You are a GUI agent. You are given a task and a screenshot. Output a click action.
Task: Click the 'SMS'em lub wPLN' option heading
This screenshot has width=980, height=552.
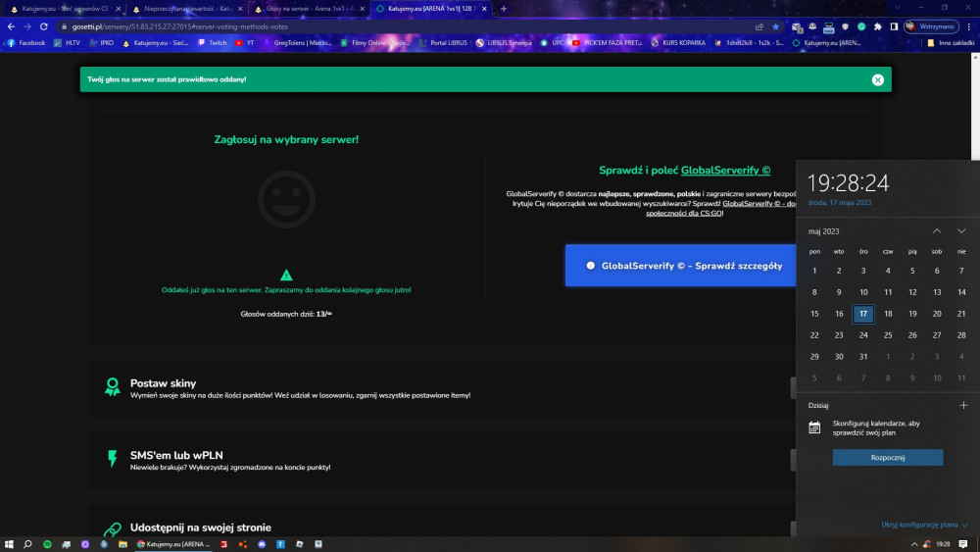click(x=176, y=455)
